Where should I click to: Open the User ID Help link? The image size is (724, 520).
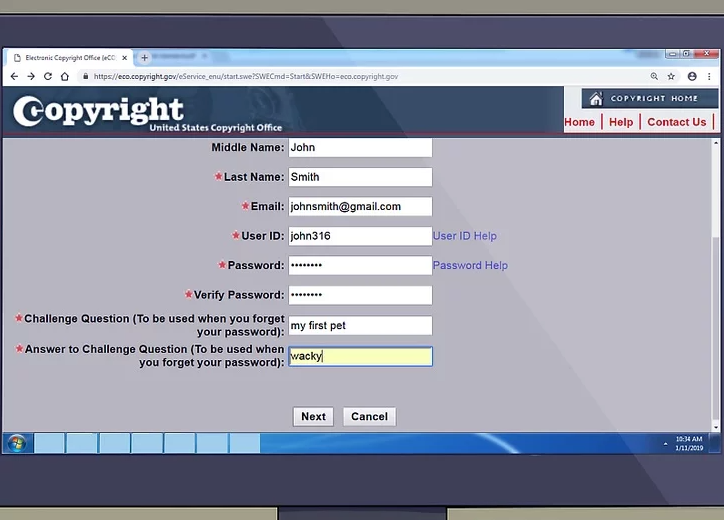(x=464, y=236)
